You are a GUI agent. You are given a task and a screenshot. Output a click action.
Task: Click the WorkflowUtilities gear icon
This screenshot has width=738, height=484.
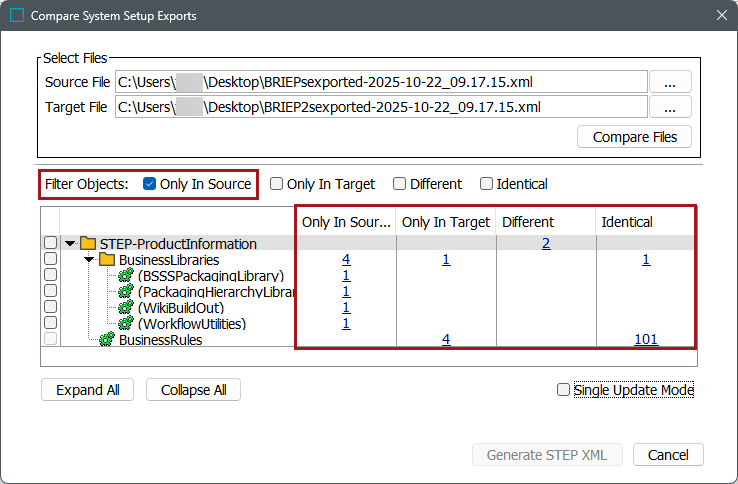[x=126, y=324]
